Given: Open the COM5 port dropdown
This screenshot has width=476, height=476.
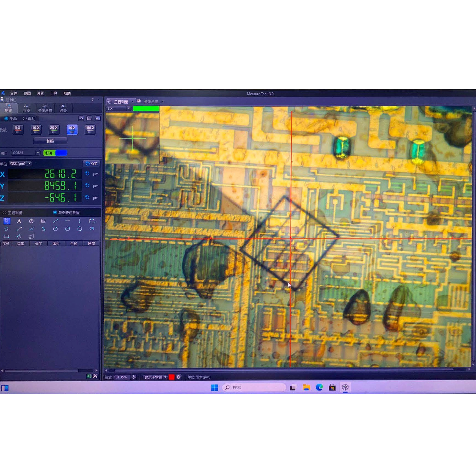Looking at the screenshot, I should click(x=38, y=153).
